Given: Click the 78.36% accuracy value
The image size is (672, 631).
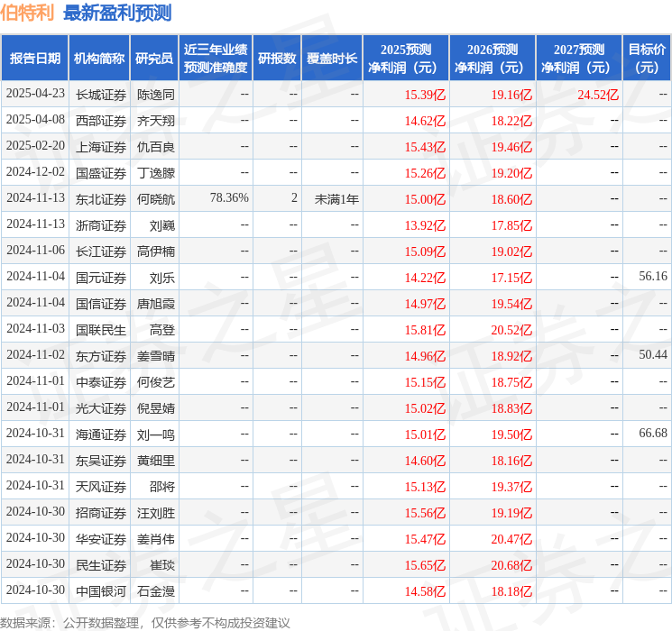Looking at the screenshot, I should (x=229, y=198).
